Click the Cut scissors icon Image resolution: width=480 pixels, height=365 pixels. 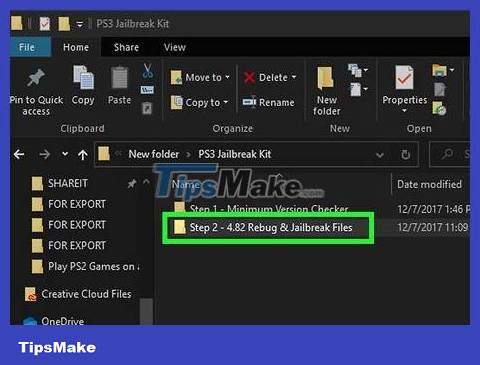(x=147, y=71)
